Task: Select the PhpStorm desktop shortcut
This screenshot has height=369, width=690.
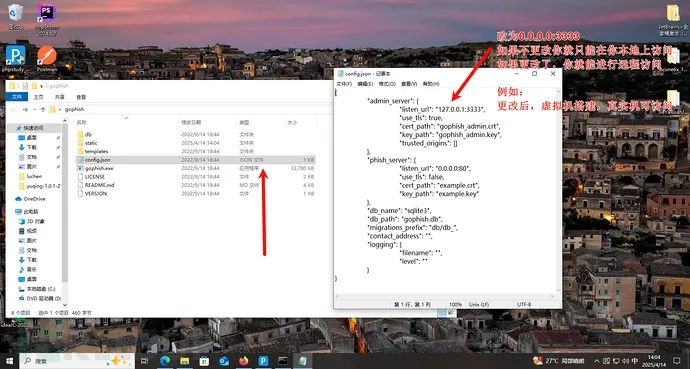Action: tap(47, 18)
